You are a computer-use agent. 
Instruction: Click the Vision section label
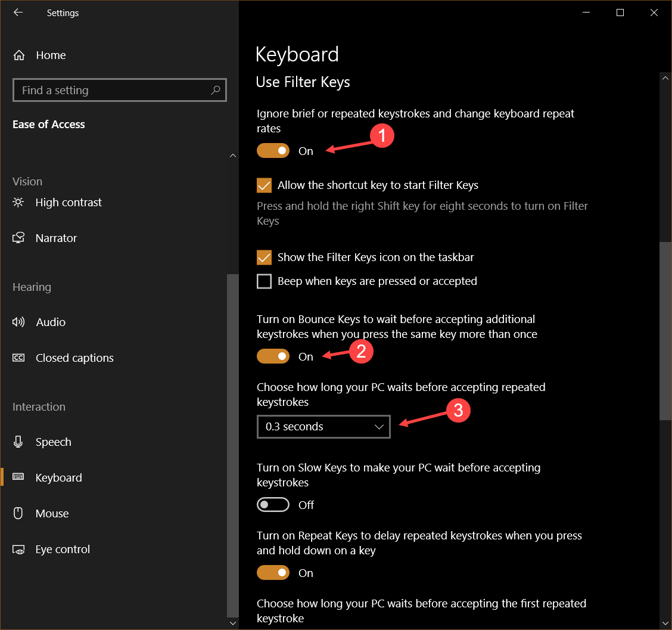tap(27, 181)
